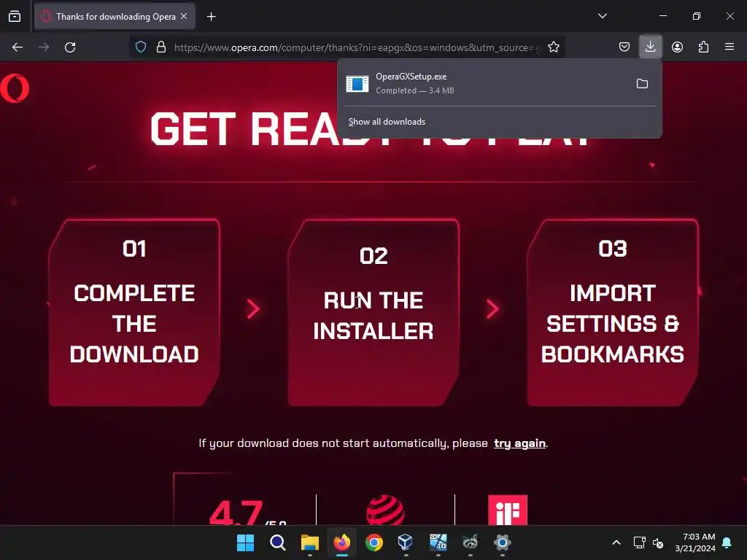
Task: Click OperaGXSetup.exe file icon in downloads
Action: [357, 84]
